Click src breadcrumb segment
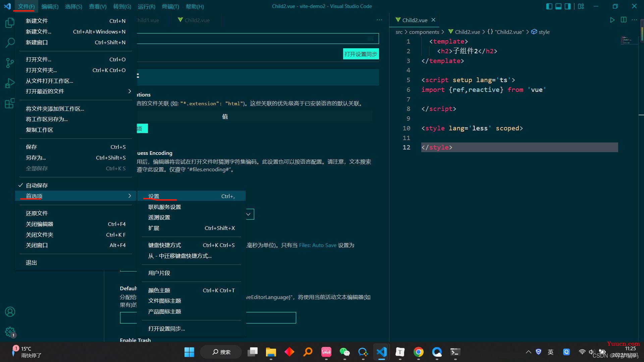The height and width of the screenshot is (362, 644). click(x=399, y=32)
